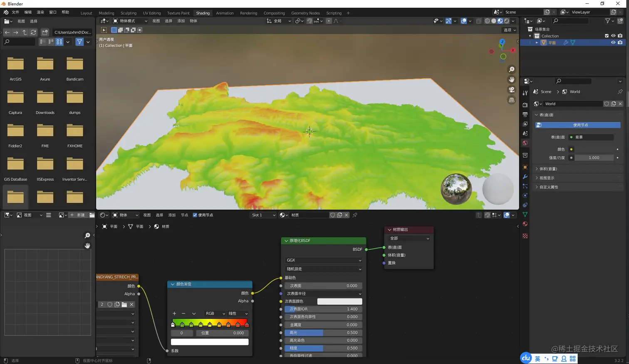The image size is (629, 364).
Task: Click 新建 new image button
Action: (x=78, y=215)
